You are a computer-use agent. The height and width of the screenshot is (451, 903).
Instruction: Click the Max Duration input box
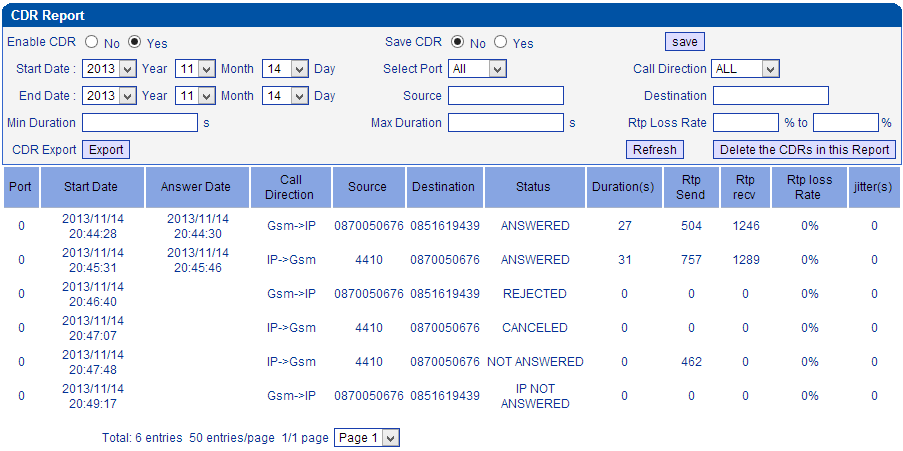[x=505, y=123]
